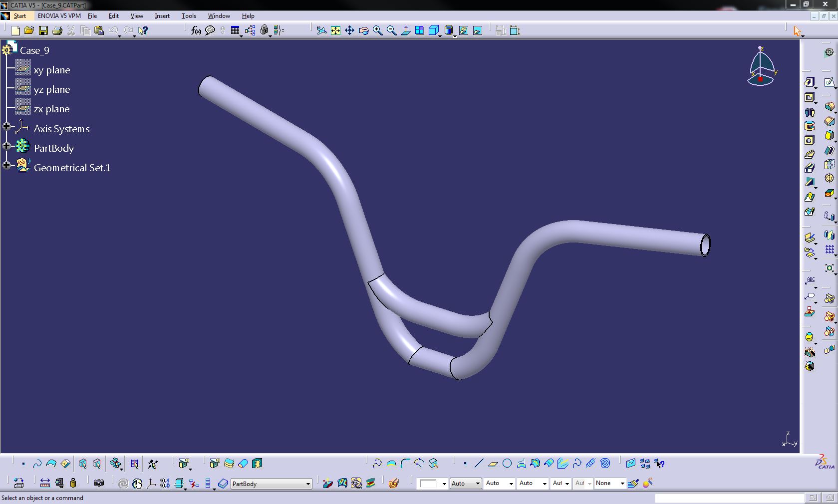Viewport: 838px width, 504px height.
Task: Open the File menu
Action: (92, 16)
